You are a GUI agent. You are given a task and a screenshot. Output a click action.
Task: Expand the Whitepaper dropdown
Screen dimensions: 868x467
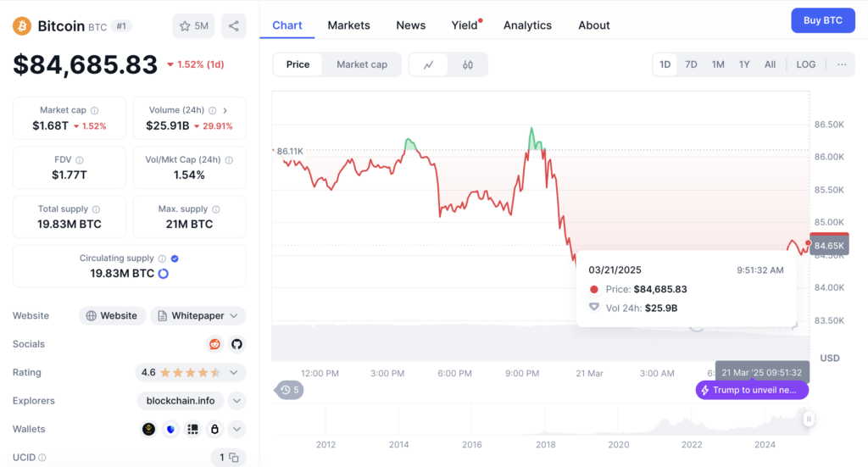tap(234, 316)
